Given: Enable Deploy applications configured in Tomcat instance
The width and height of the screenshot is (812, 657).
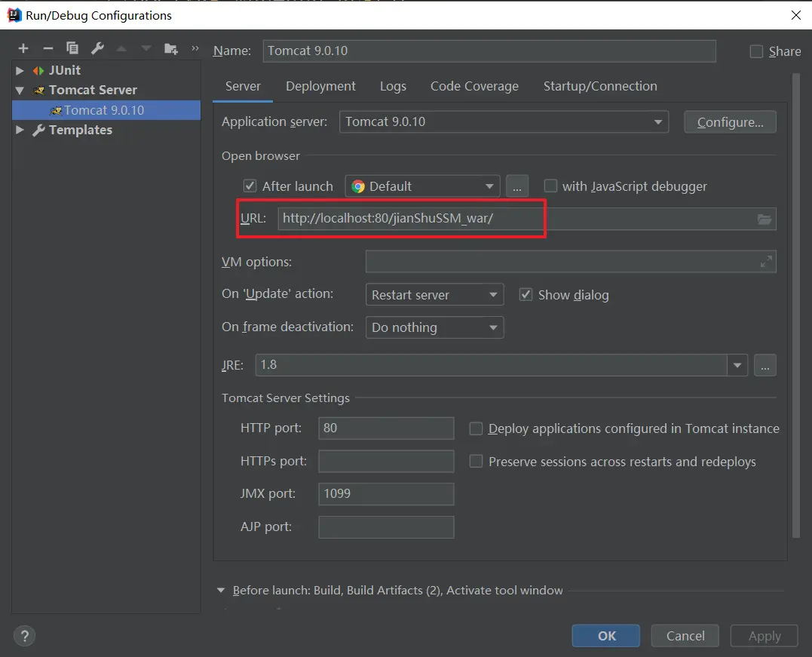Looking at the screenshot, I should pyautogui.click(x=476, y=428).
